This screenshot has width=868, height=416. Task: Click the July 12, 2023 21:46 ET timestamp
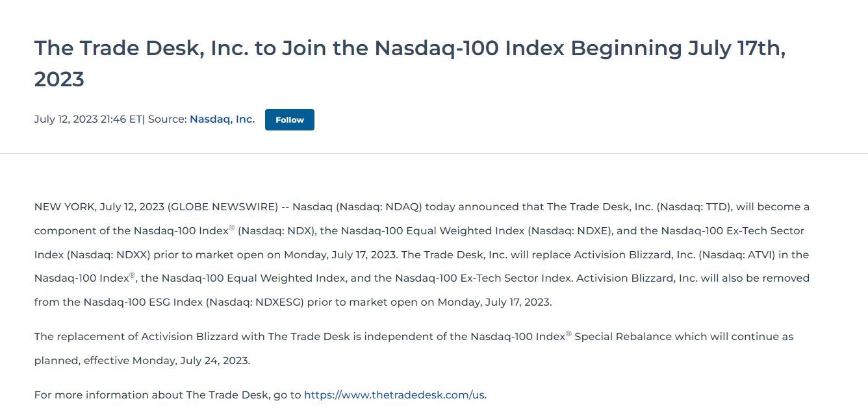click(x=88, y=119)
